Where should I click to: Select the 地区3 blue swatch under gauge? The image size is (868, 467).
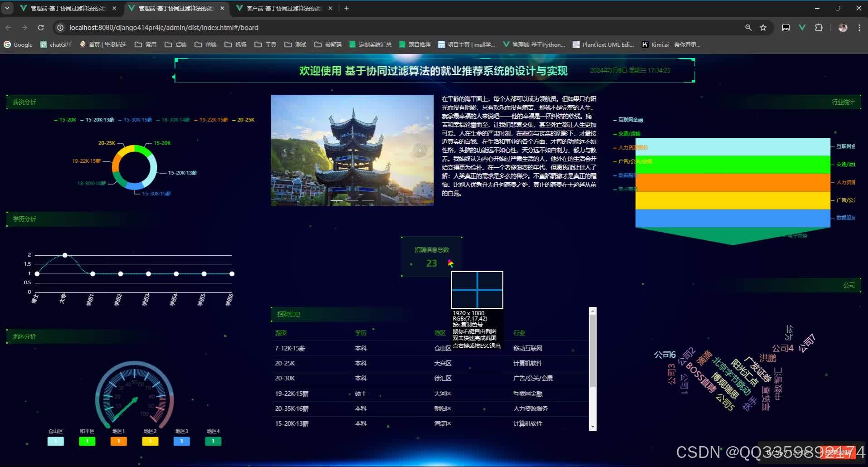[x=181, y=441]
